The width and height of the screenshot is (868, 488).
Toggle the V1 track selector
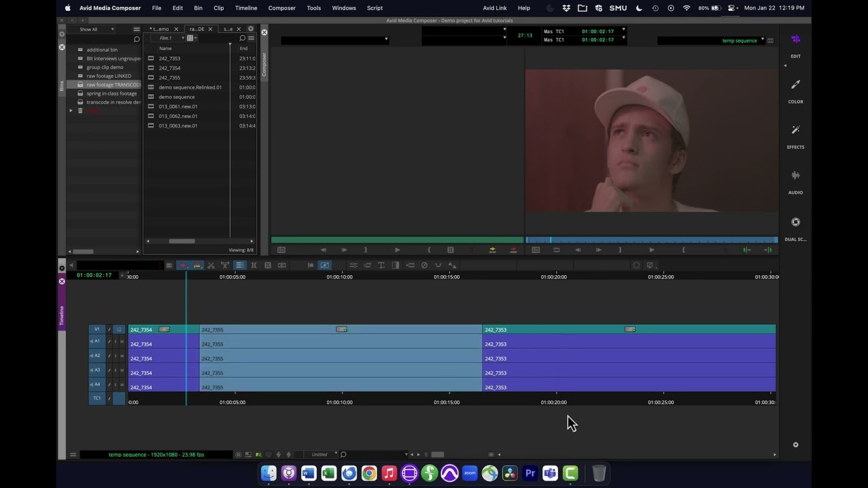click(97, 329)
